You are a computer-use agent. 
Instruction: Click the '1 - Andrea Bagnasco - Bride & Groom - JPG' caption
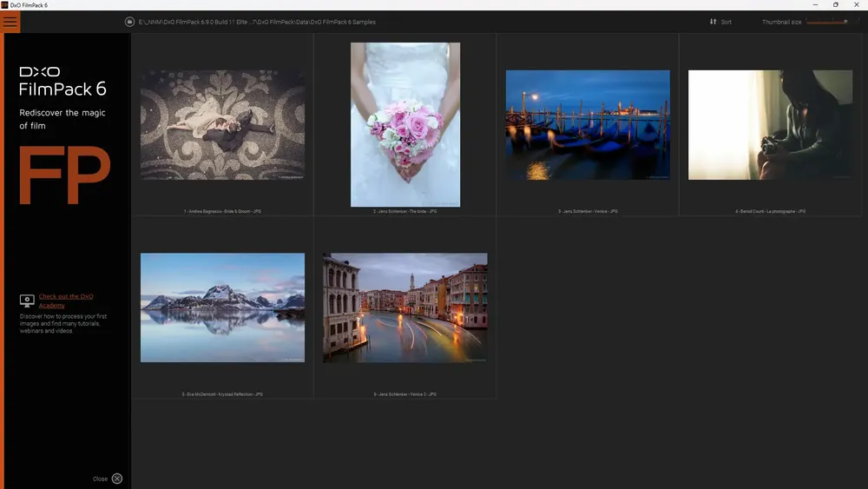click(222, 211)
